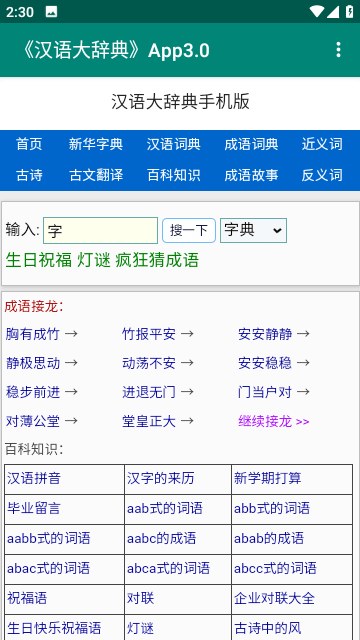Open 古诗 navigation item
Viewport: 360px width, 640px height.
[x=29, y=176]
